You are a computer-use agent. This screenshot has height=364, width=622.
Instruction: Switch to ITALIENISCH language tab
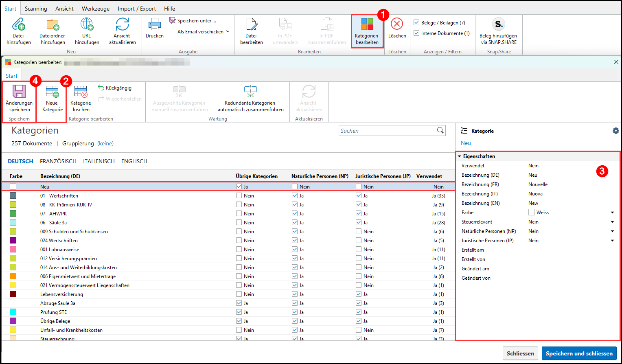[99, 161]
